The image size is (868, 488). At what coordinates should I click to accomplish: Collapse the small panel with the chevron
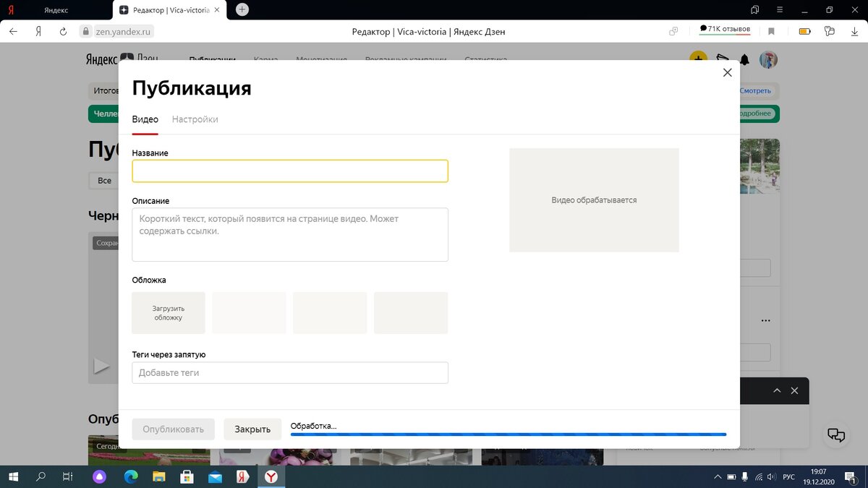(777, 390)
